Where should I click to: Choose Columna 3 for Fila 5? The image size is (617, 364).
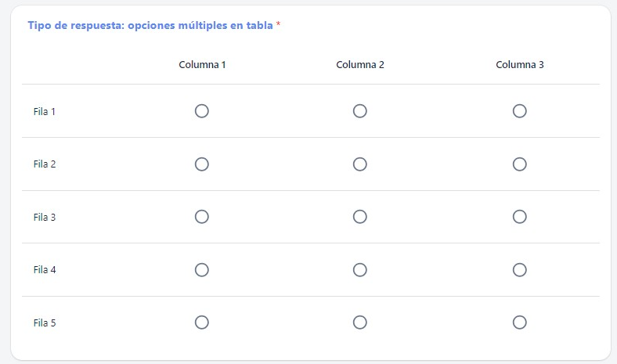pyautogui.click(x=519, y=322)
